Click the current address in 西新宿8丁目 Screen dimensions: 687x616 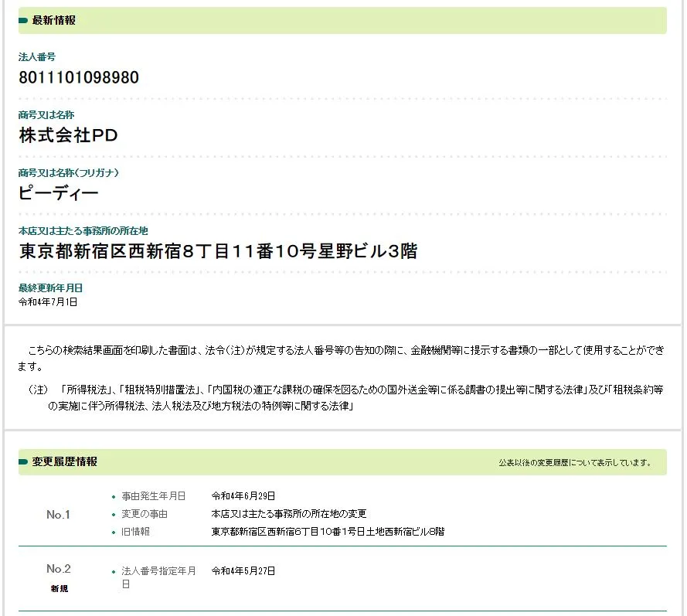tap(218, 251)
